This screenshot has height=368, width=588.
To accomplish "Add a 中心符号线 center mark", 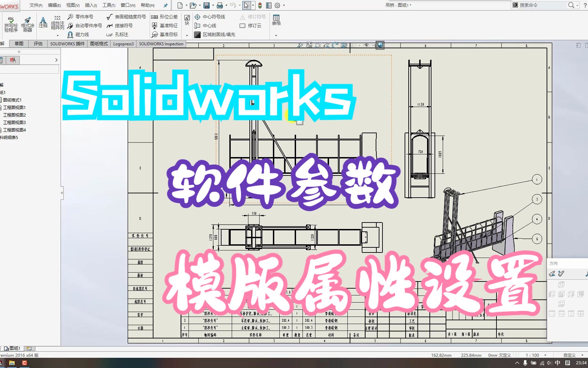I will pyautogui.click(x=210, y=17).
